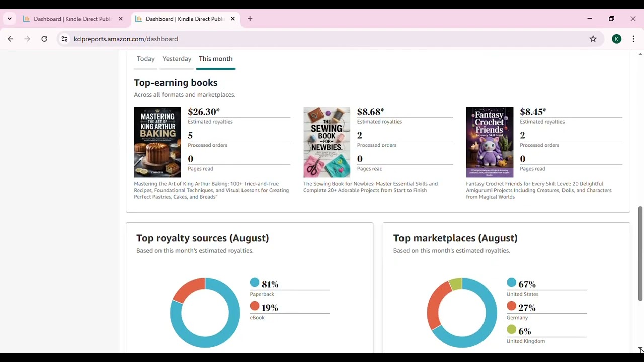
Task: Switch to the first Dashboard browser tab
Action: coord(72,19)
